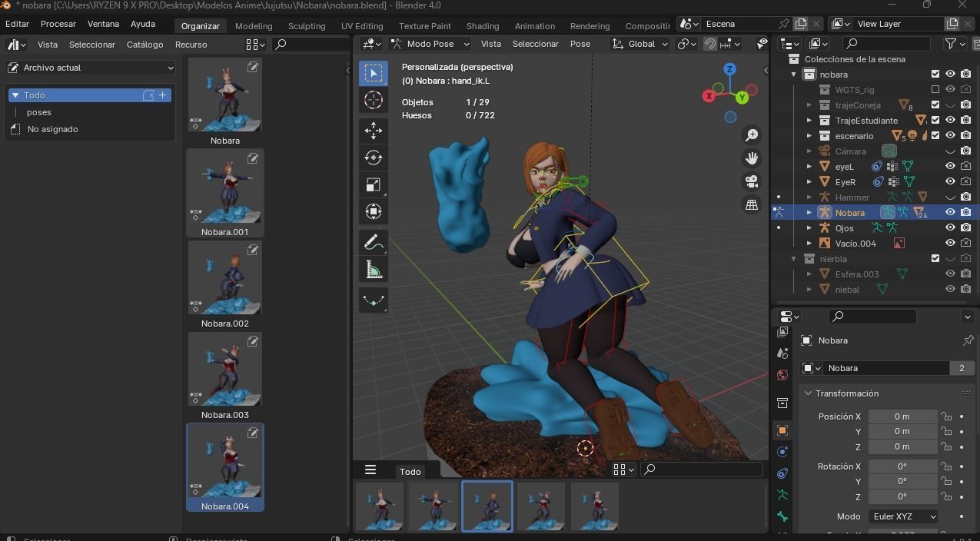
Task: Toggle exclude checkbox for WGTS_rig collection
Action: coord(935,89)
